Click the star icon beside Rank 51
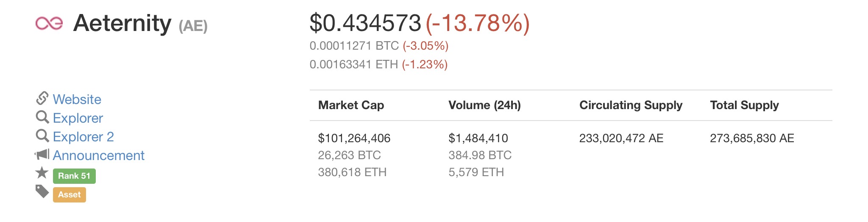 (42, 173)
